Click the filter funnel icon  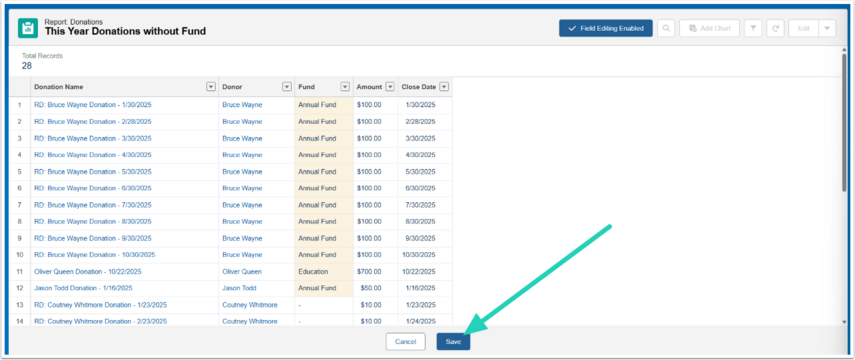[753, 28]
